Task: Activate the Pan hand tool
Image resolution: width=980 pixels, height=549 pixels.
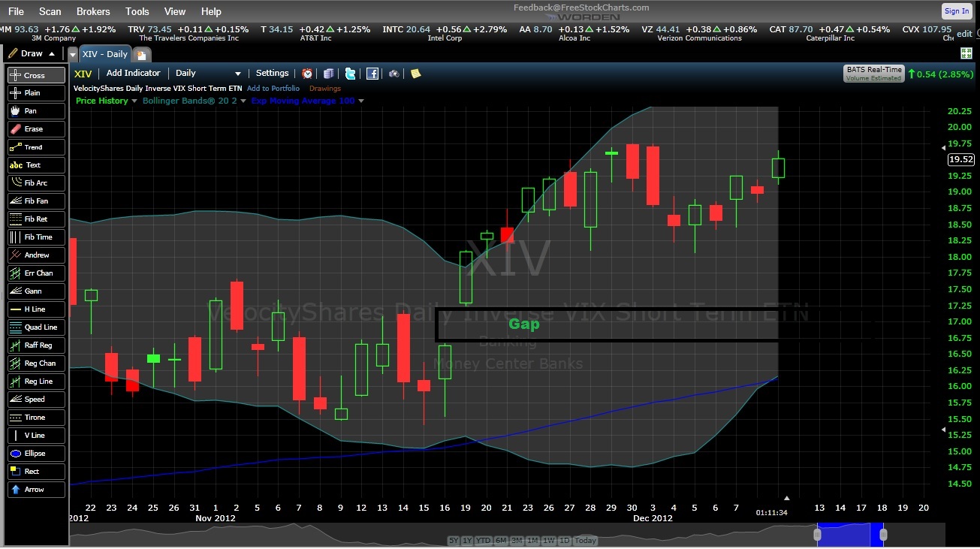Action: [x=36, y=111]
